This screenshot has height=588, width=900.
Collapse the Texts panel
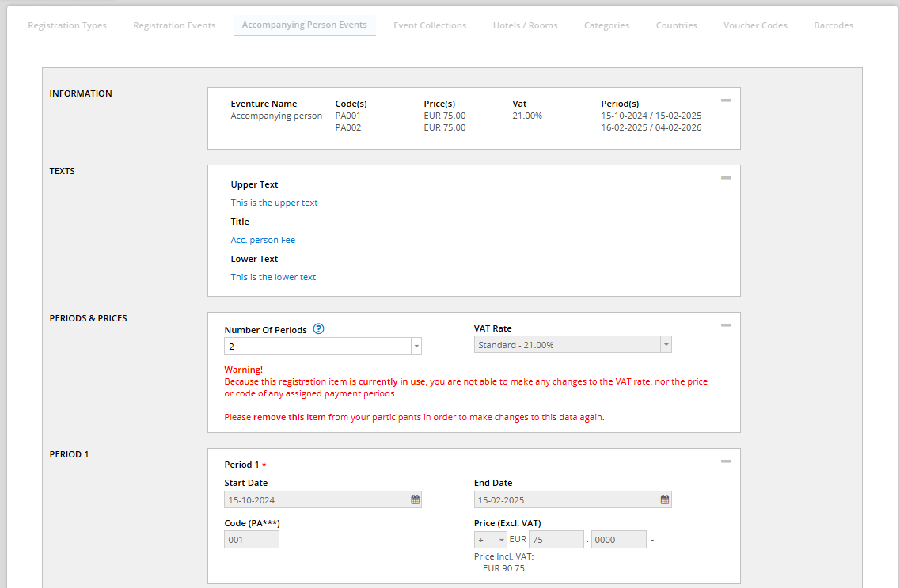pyautogui.click(x=726, y=178)
